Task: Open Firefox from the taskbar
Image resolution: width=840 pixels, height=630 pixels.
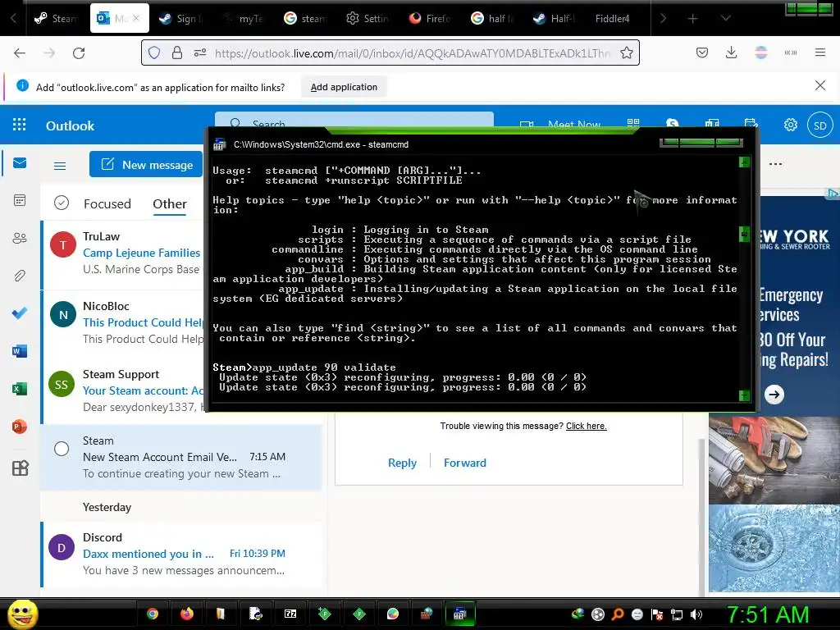Action: (186, 614)
